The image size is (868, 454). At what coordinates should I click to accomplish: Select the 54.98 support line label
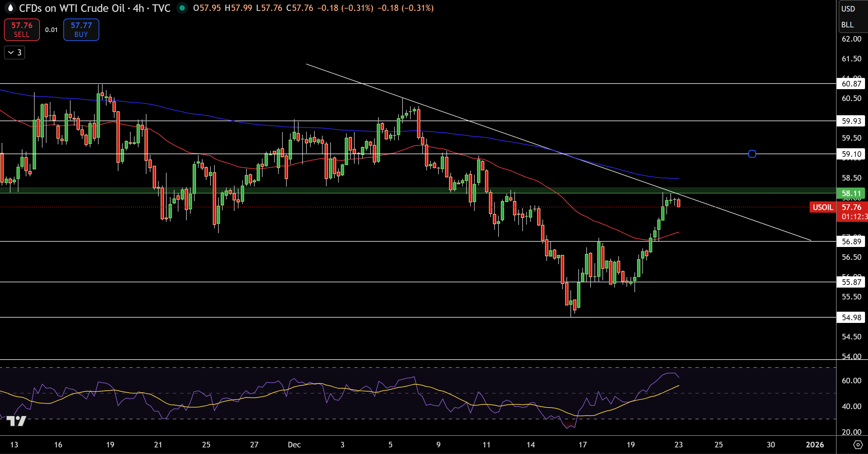(x=851, y=317)
